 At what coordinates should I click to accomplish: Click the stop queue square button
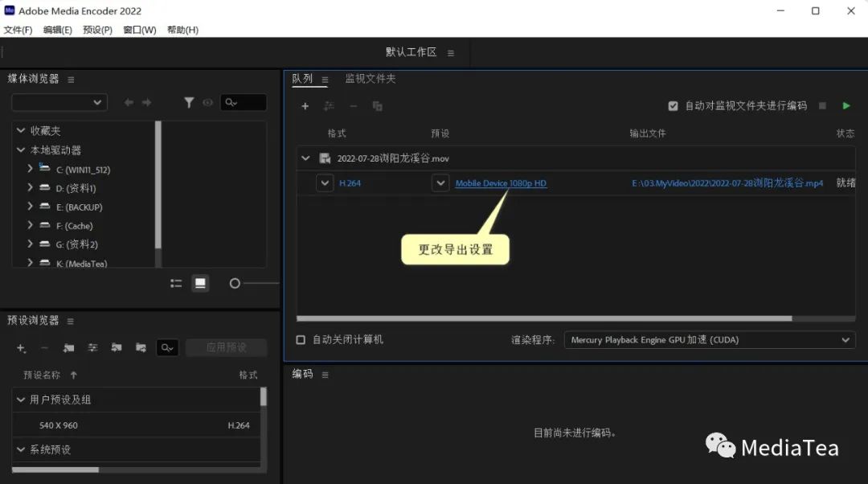tap(823, 105)
